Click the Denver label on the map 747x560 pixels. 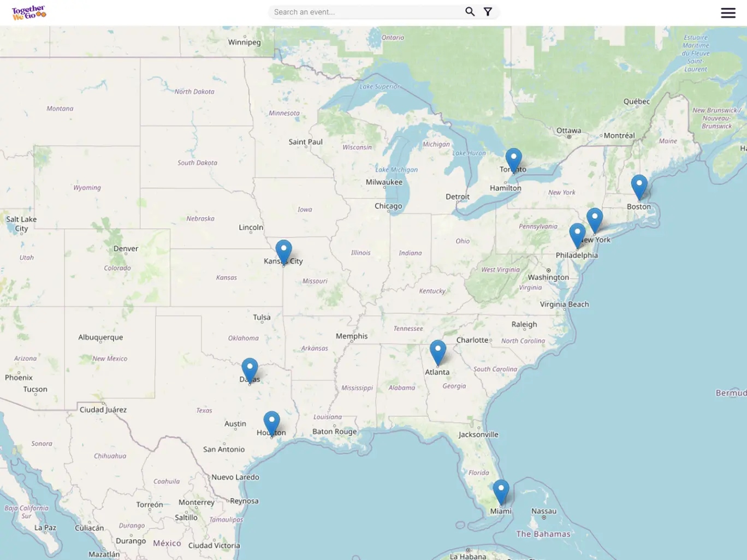126,249
